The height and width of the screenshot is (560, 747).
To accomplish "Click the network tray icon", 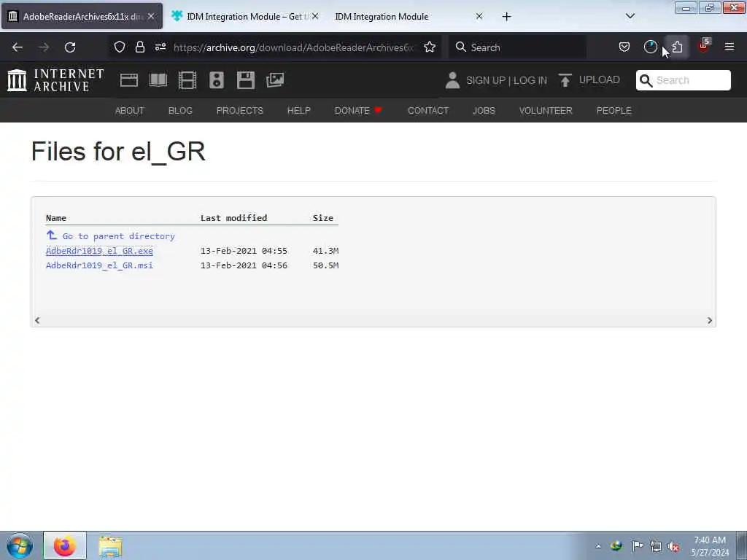I will pyautogui.click(x=656, y=546).
